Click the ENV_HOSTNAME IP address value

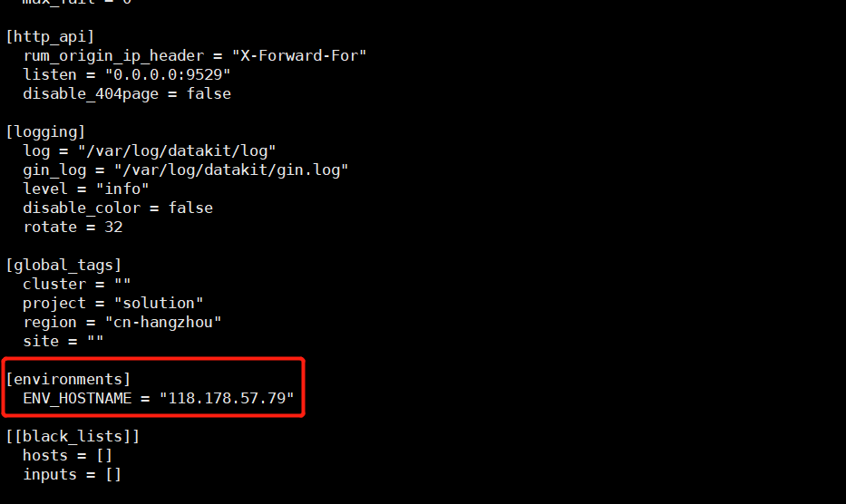coord(227,398)
